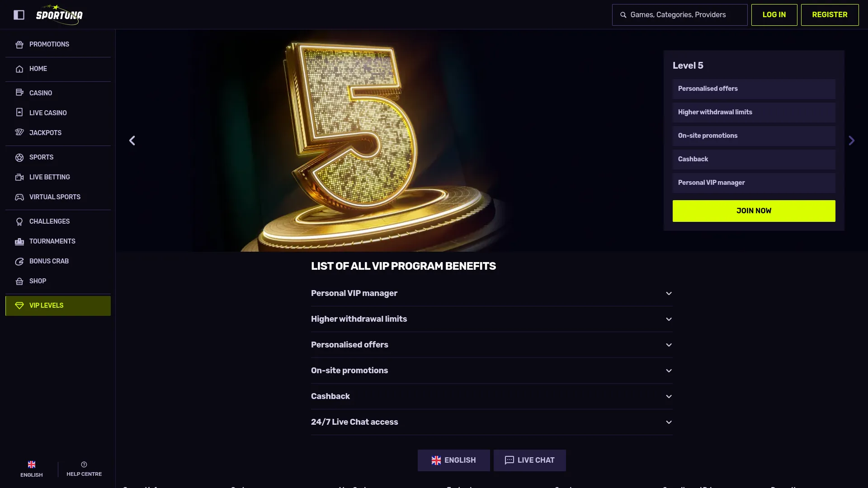Expand the Cashback benefit details

pyautogui.click(x=492, y=396)
